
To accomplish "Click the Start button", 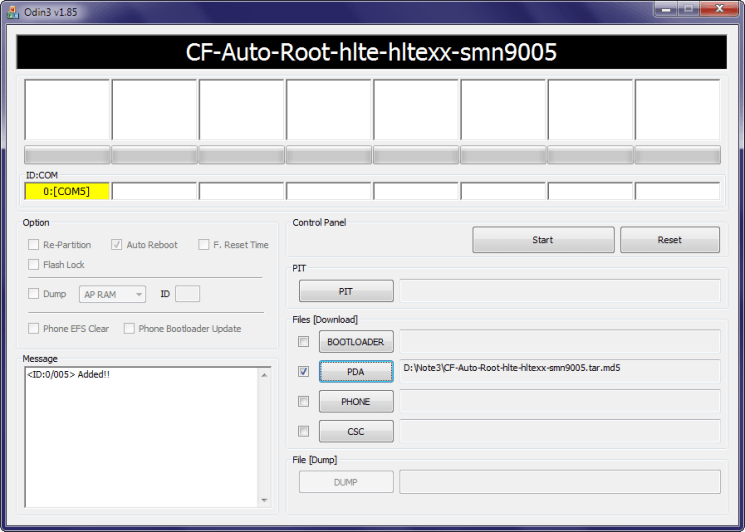I will tap(543, 240).
